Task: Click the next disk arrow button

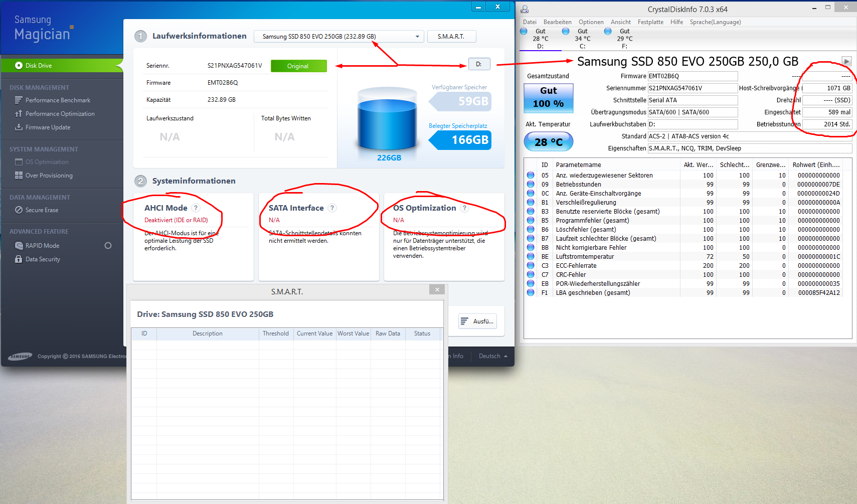Action: point(846,61)
